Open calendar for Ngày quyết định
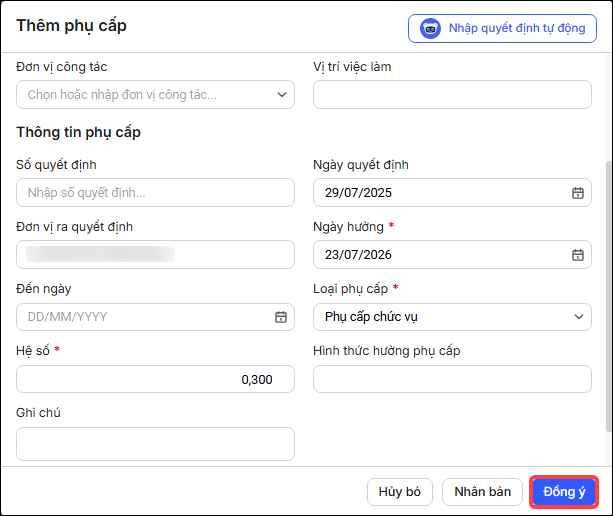Screen dimensions: 613x516 (577, 193)
